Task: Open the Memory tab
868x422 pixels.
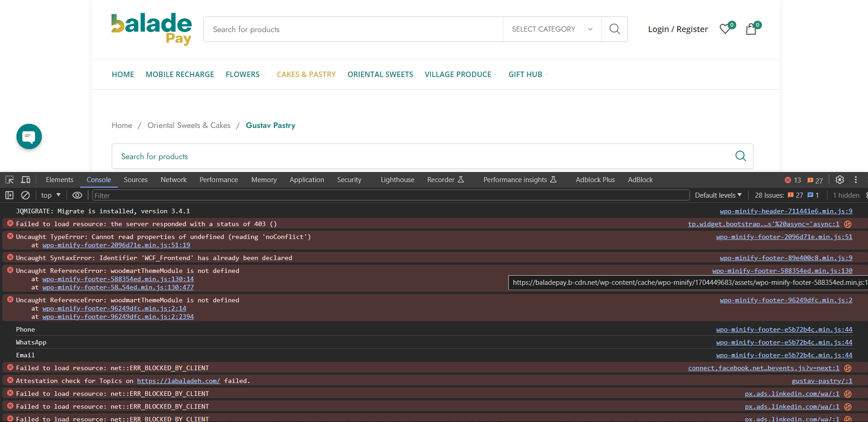Action: [x=264, y=180]
